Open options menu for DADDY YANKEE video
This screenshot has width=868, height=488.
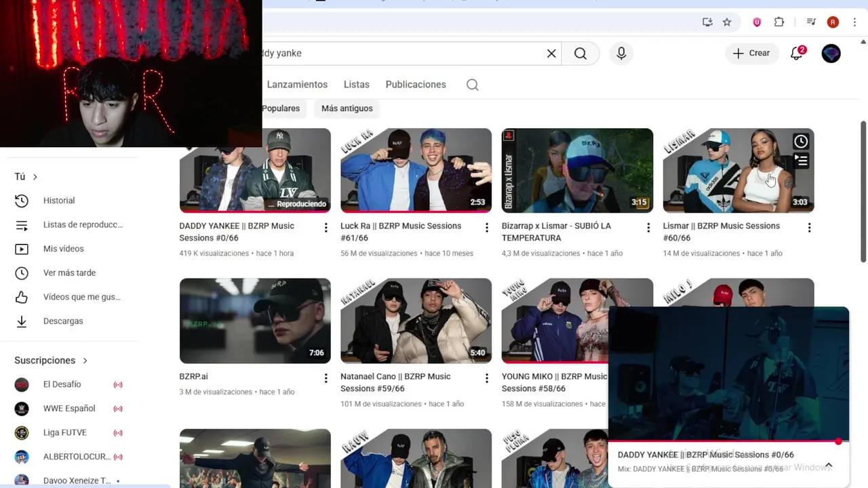pos(325,228)
